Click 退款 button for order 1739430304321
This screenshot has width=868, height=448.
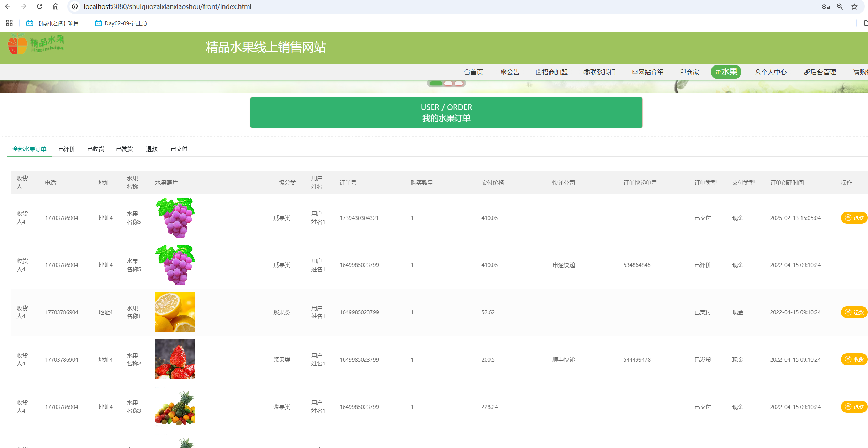point(854,218)
